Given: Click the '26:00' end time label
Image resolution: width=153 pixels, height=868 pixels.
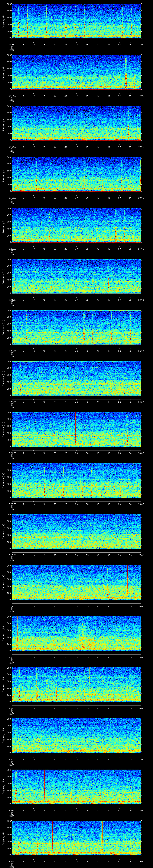Looking at the screenshot, I should click(x=141, y=504).
